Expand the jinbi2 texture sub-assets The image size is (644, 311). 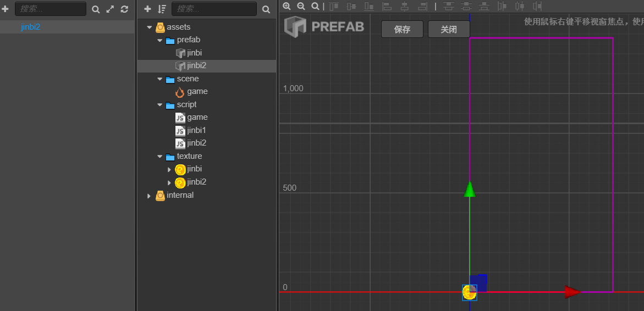click(169, 182)
